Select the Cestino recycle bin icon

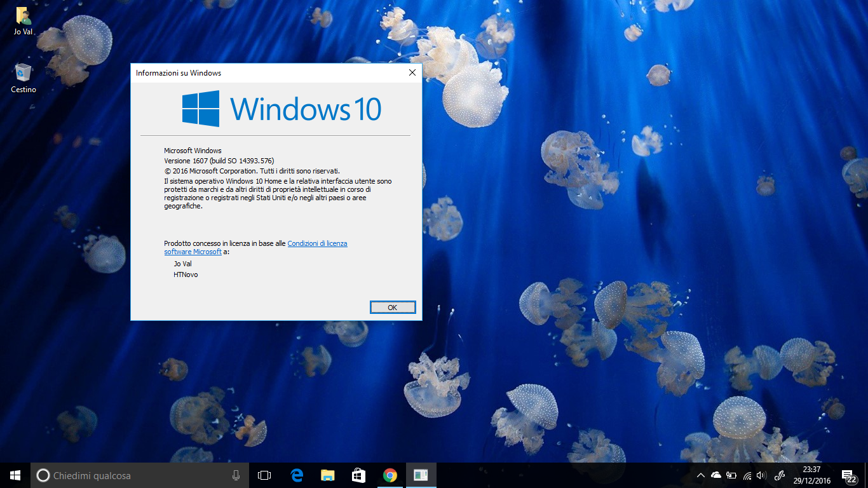tap(24, 78)
